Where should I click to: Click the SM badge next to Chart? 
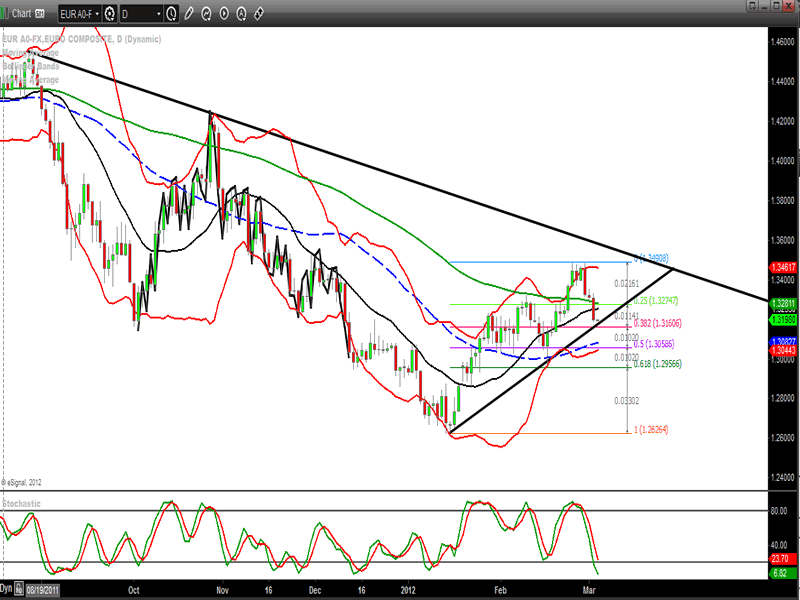(x=39, y=14)
